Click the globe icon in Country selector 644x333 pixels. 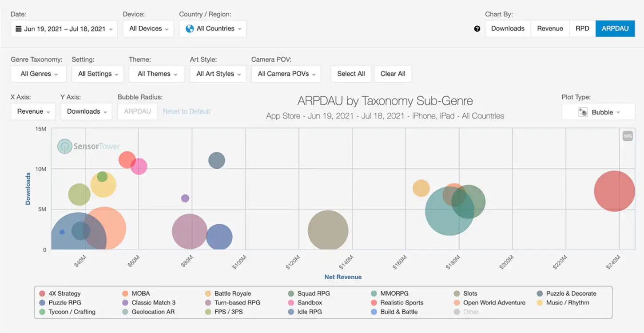click(190, 28)
